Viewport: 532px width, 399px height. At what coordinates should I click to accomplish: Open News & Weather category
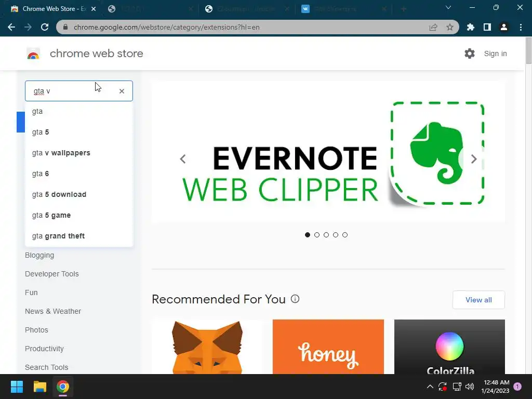[53, 311]
